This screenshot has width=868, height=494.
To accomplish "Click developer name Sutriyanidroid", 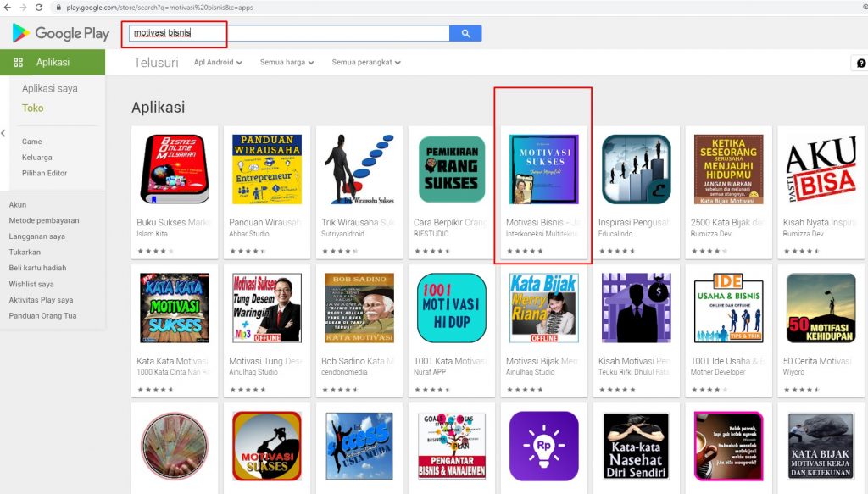I will point(342,234).
